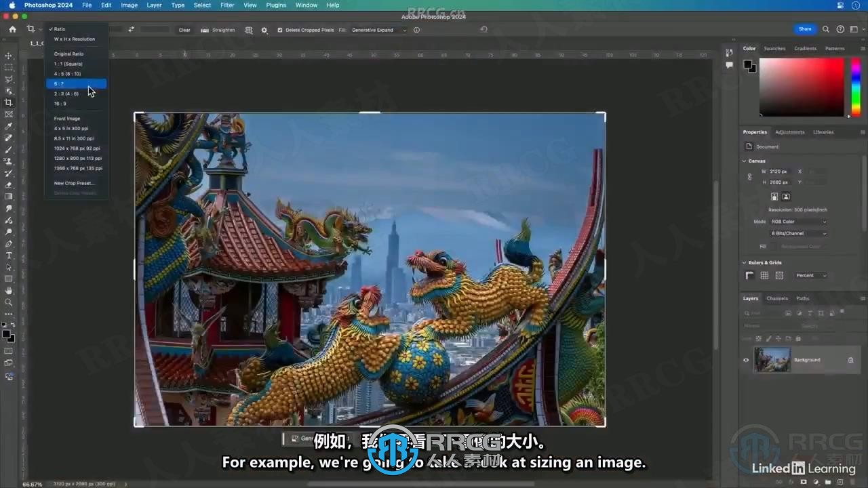868x488 pixels.
Task: Select the Horizontal Type tool
Action: (x=9, y=256)
